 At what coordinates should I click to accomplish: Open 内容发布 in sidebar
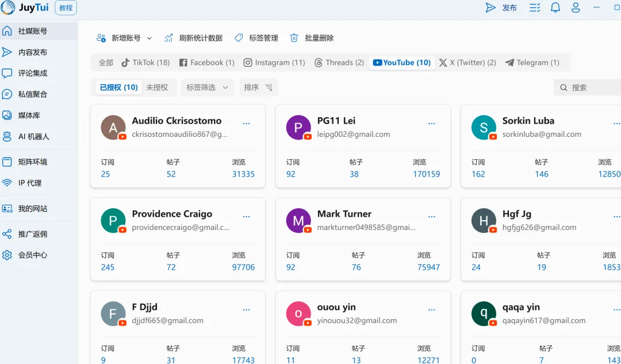[x=39, y=52]
